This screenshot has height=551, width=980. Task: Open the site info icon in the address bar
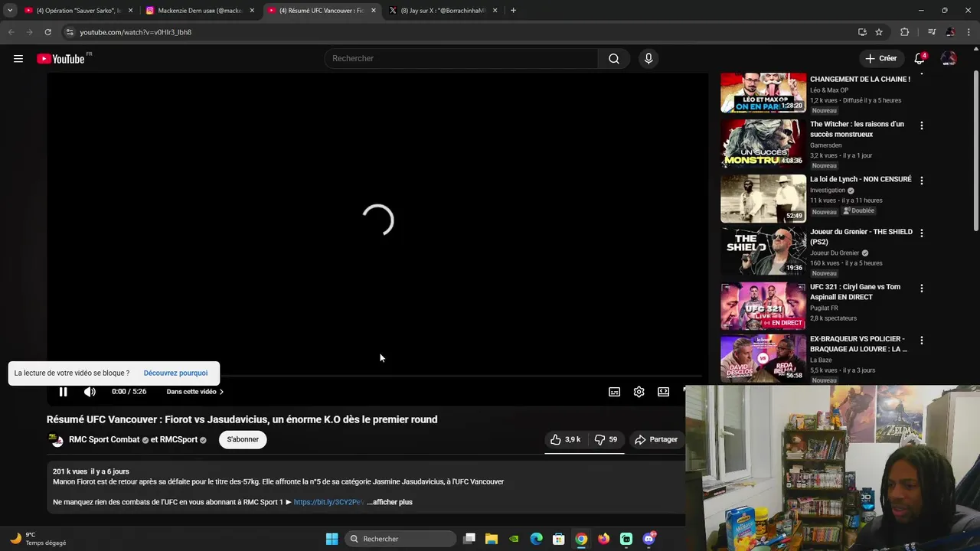tap(70, 32)
